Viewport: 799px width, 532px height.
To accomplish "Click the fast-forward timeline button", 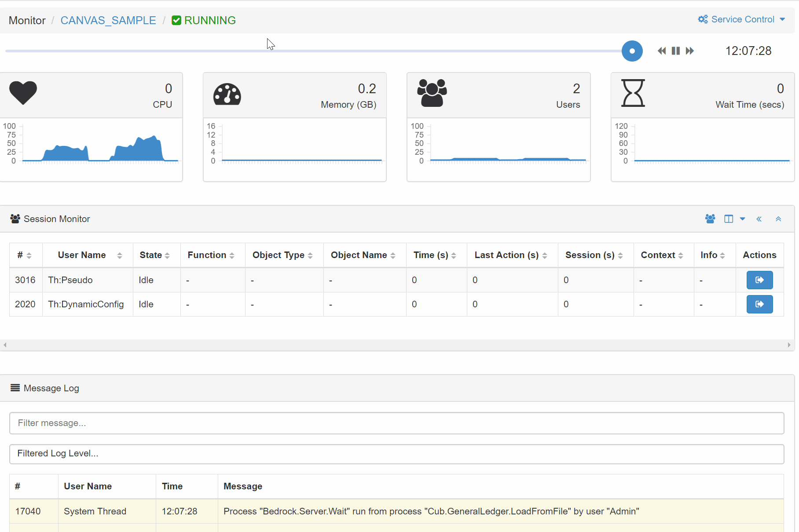I will tap(690, 51).
